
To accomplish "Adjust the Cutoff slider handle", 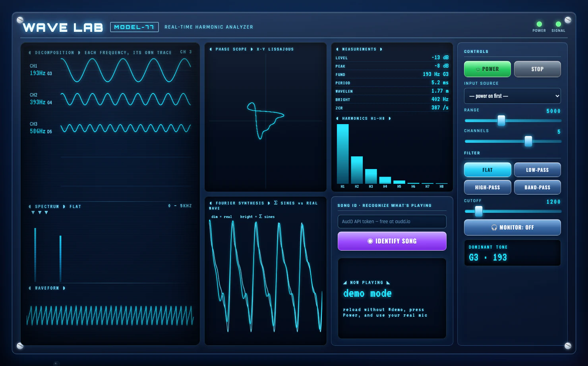I will click(x=479, y=211).
